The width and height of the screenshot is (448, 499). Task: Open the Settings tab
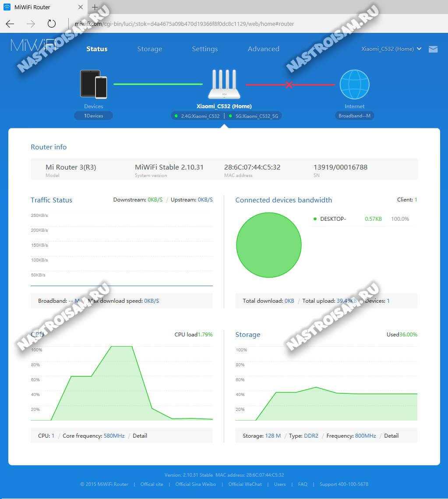205,49
